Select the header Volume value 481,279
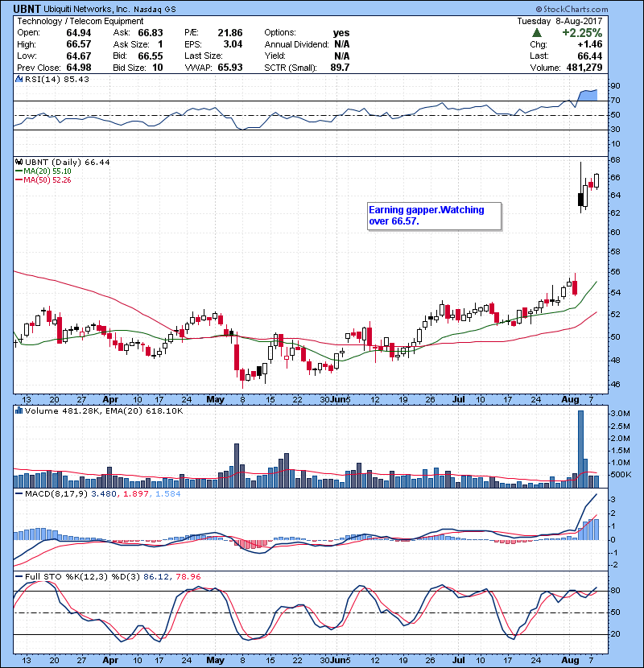Screen dimensions: 644x668 [584, 68]
